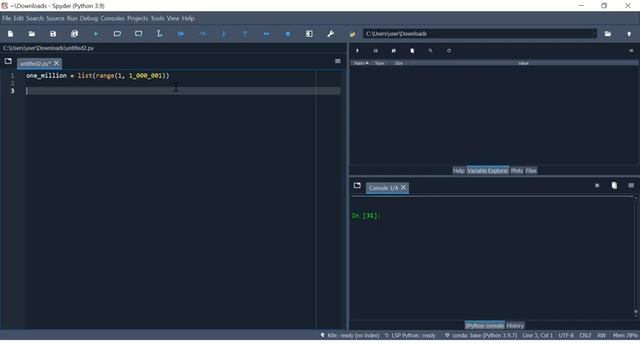Browse for a working directory folder icon

[608, 34]
